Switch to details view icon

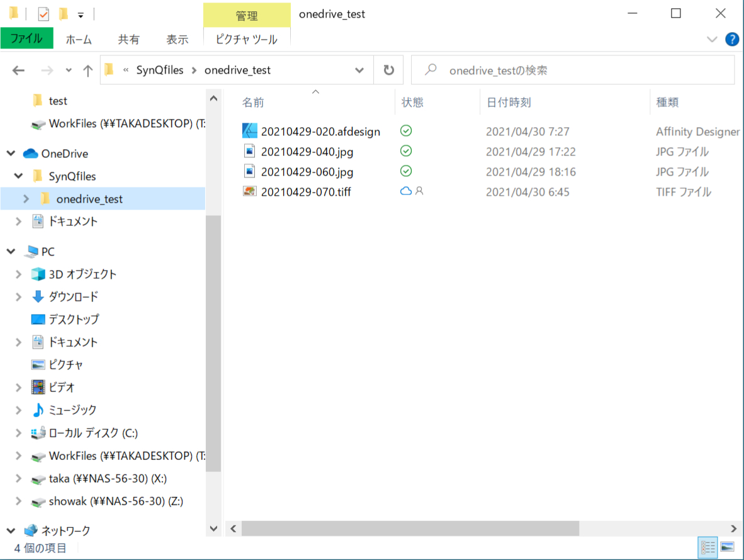[x=708, y=547]
